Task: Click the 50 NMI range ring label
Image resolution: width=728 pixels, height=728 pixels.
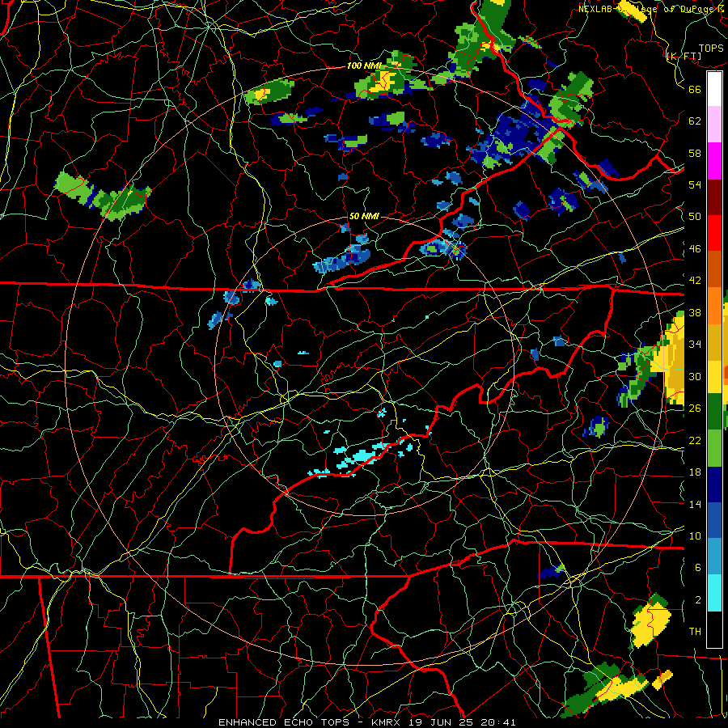Action: tap(363, 216)
